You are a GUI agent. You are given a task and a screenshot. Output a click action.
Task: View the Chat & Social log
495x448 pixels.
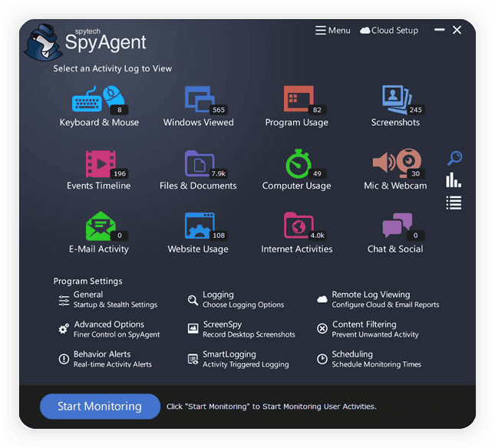coord(395,233)
